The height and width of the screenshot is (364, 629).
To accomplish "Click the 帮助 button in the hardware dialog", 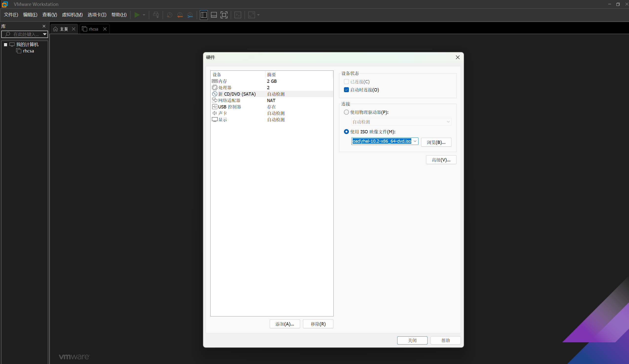I will point(446,340).
